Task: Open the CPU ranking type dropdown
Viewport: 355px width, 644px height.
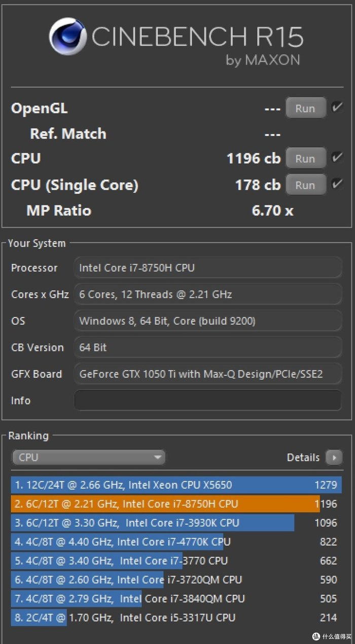Action: (89, 457)
